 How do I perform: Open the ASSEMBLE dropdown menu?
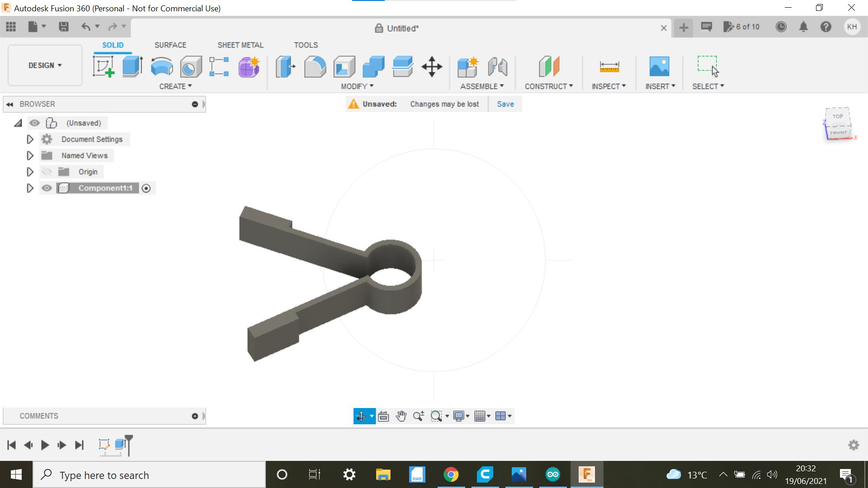[x=482, y=86]
